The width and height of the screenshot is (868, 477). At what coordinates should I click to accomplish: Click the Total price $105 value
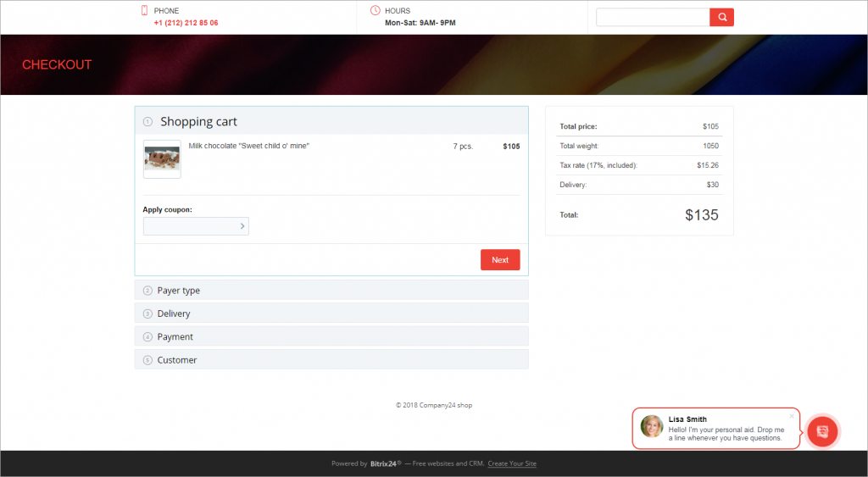pos(711,127)
